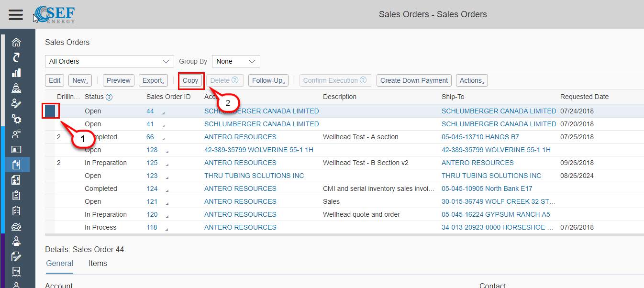
Task: Open the car sidebar icon
Action: point(16,226)
